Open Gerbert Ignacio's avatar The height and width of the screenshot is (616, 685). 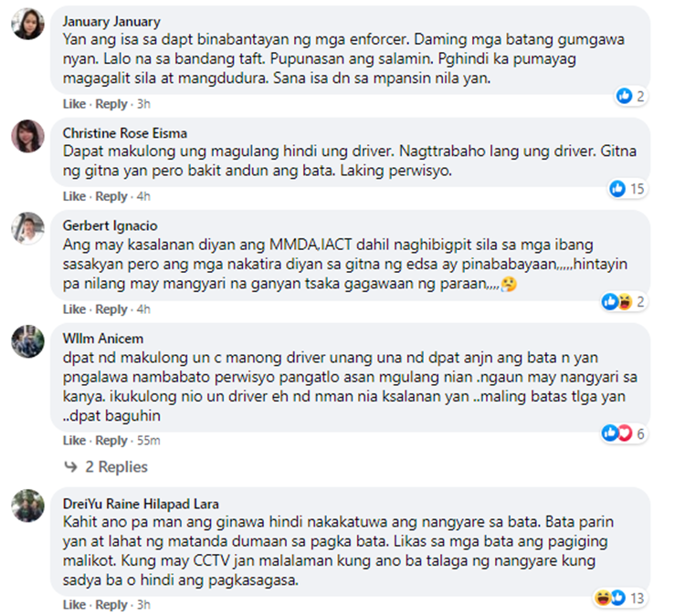pyautogui.click(x=28, y=228)
